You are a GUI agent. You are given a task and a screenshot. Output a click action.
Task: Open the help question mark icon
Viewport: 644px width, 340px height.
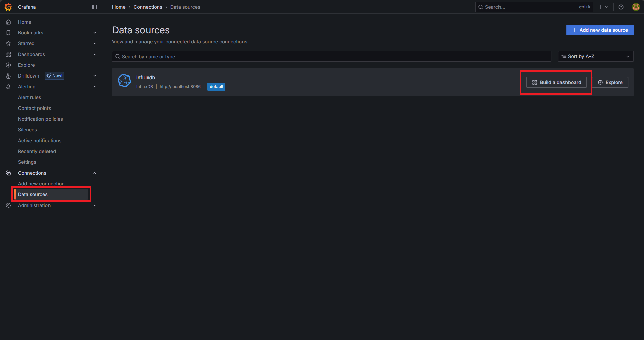[x=621, y=7]
